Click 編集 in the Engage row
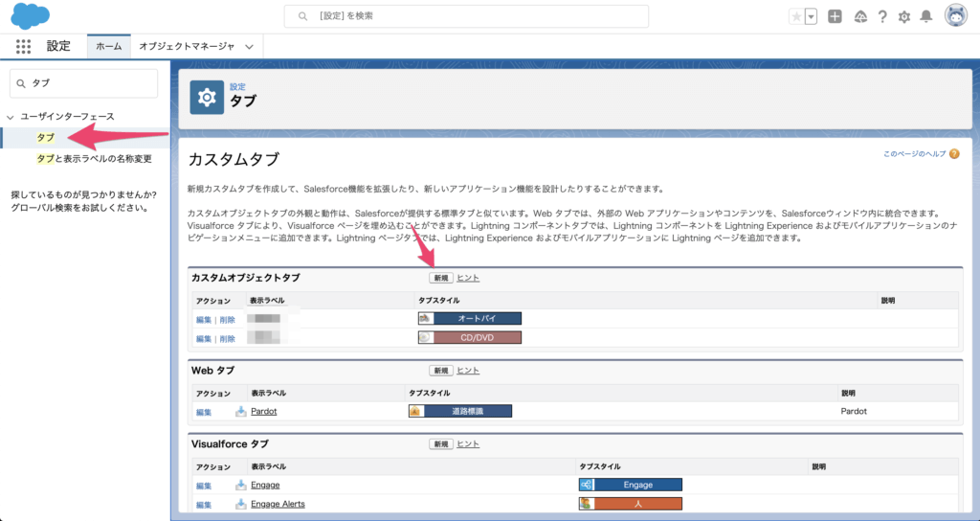980x521 pixels. click(204, 486)
